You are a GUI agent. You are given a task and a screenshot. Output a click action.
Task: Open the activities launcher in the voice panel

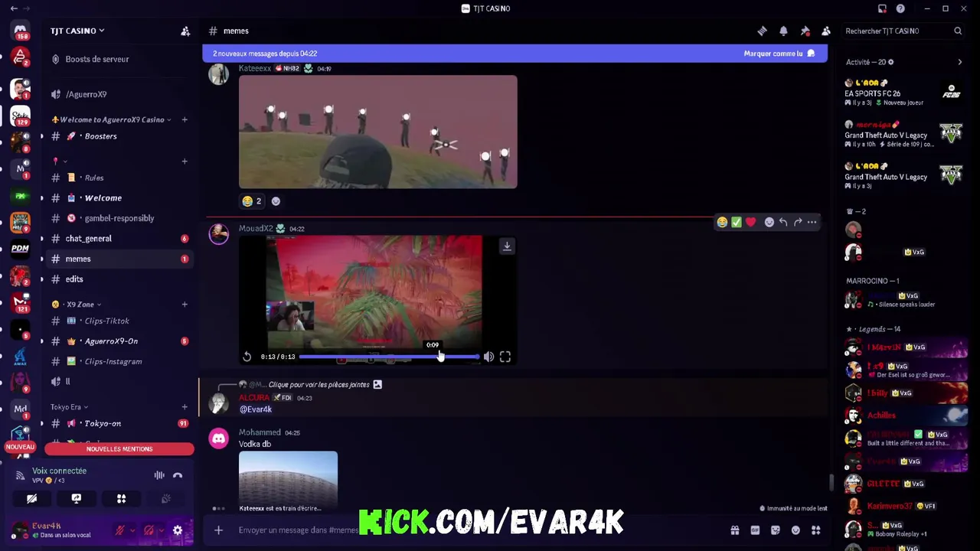(x=121, y=499)
